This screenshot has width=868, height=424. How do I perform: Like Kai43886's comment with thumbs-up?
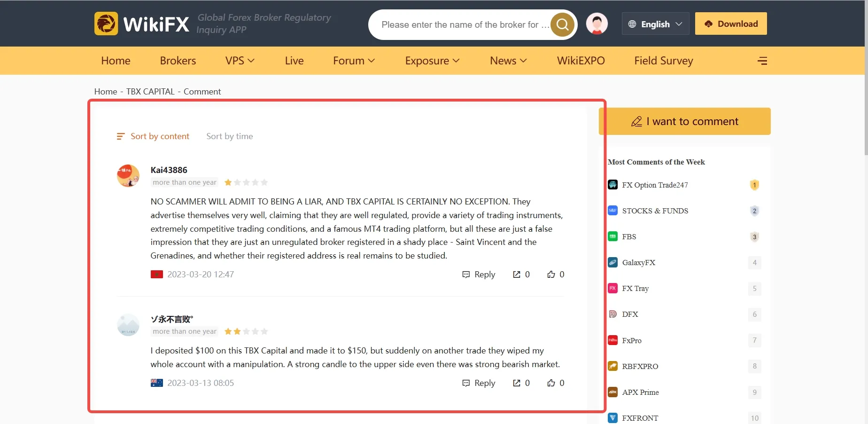551,275
